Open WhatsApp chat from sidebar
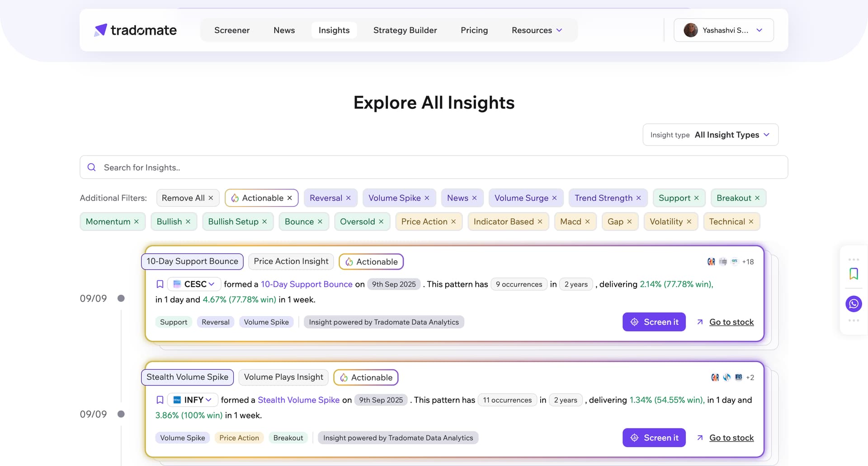868x466 pixels. click(854, 304)
